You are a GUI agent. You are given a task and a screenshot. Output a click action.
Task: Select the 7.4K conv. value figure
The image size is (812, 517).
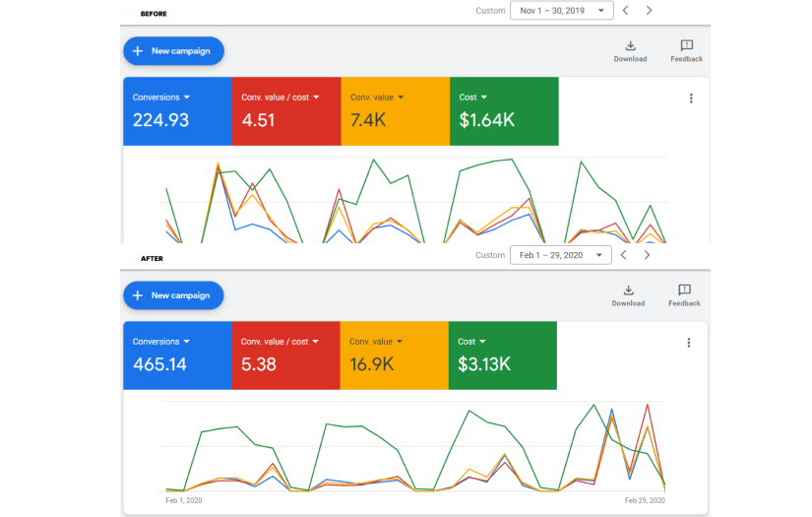[x=368, y=120]
